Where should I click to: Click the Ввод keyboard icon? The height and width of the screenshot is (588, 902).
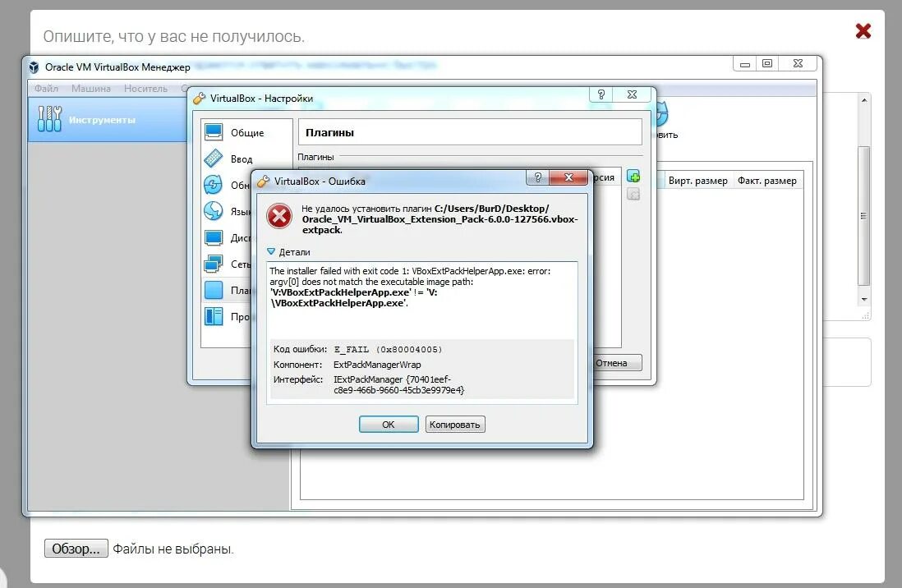click(214, 158)
